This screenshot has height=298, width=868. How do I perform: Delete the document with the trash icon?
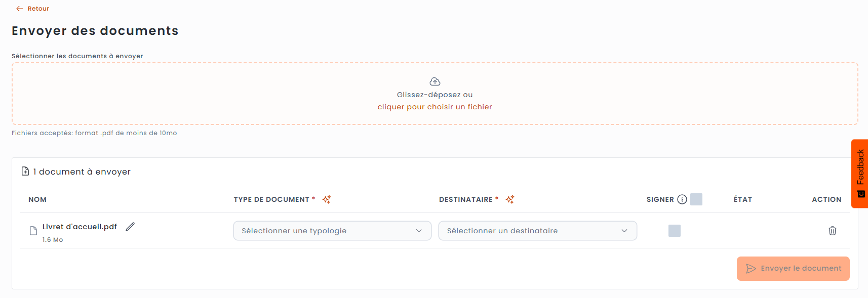tap(832, 231)
